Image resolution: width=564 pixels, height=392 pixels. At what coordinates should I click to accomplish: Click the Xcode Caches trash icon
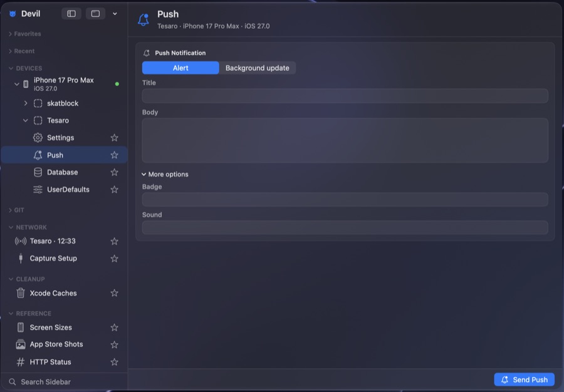click(21, 293)
